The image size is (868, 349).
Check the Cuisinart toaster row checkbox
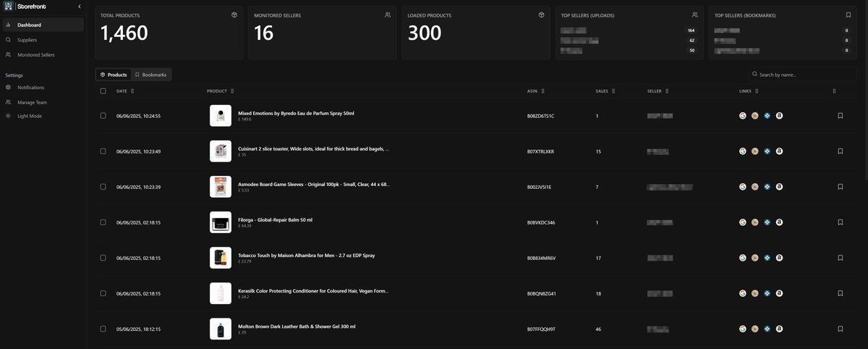click(x=103, y=151)
